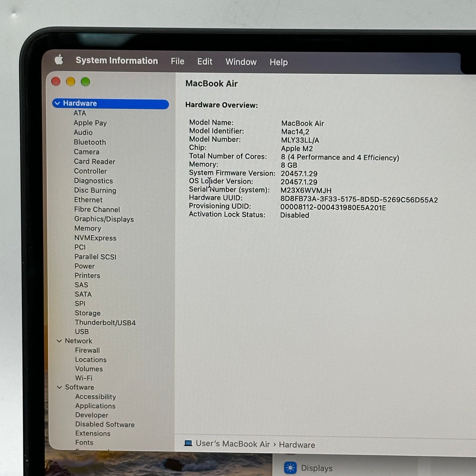Select Controller in the sidebar
Screen dimensions: 476x476
point(90,171)
